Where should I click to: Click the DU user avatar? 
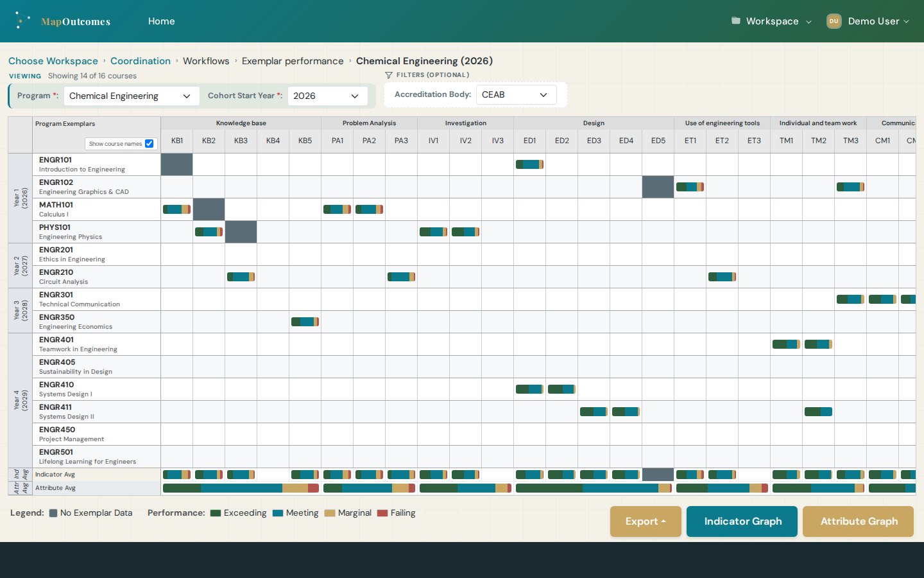click(834, 21)
